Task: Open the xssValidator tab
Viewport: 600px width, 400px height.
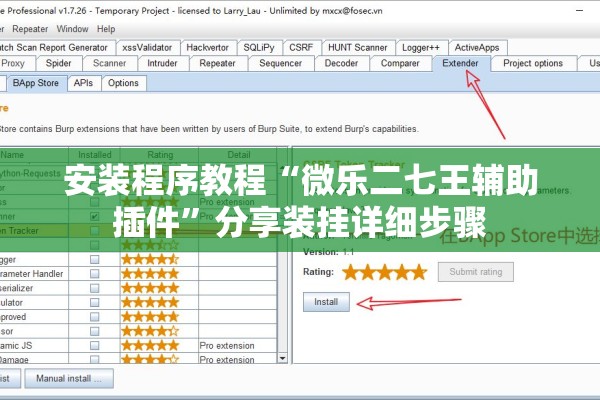Action: tap(147, 47)
